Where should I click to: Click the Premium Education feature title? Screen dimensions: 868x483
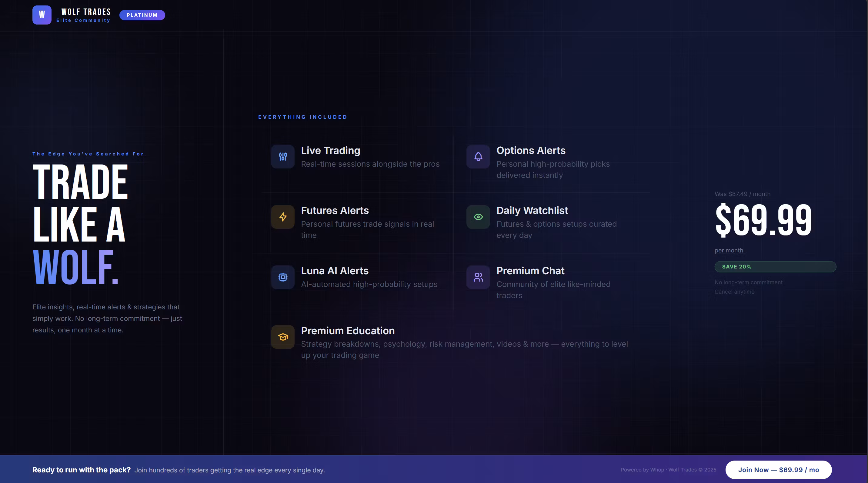(x=348, y=331)
